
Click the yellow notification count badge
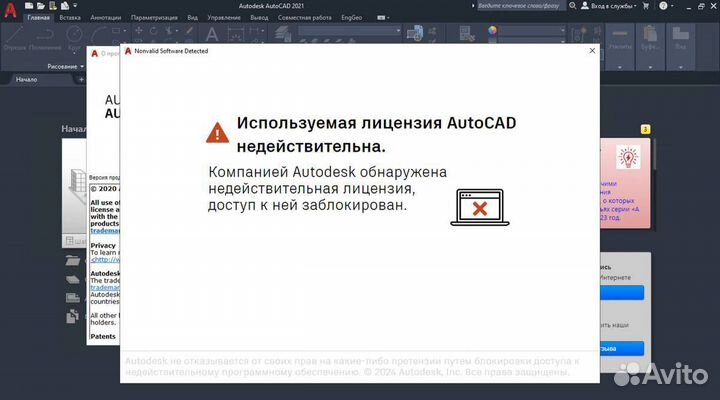(645, 129)
